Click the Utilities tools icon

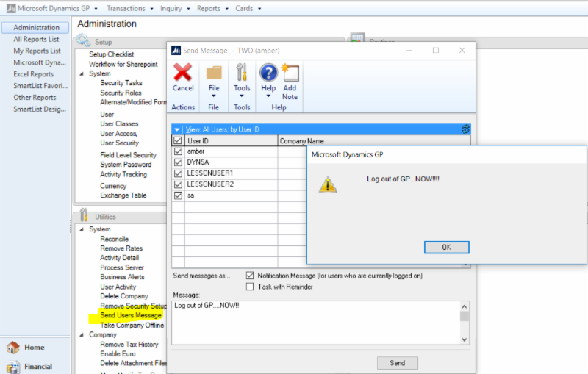click(84, 215)
